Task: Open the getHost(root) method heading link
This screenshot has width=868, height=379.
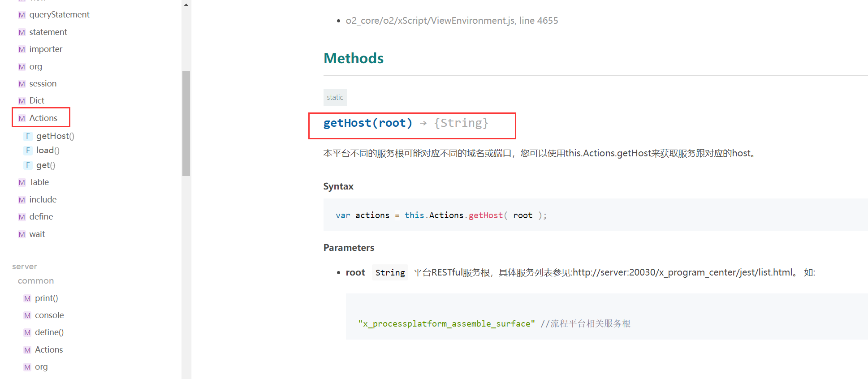Action: 367,123
